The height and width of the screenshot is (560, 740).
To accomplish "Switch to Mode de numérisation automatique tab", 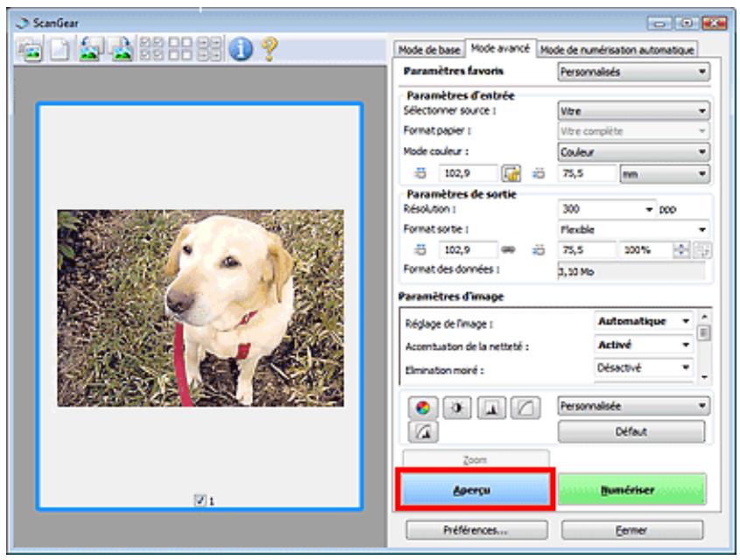I will click(617, 50).
